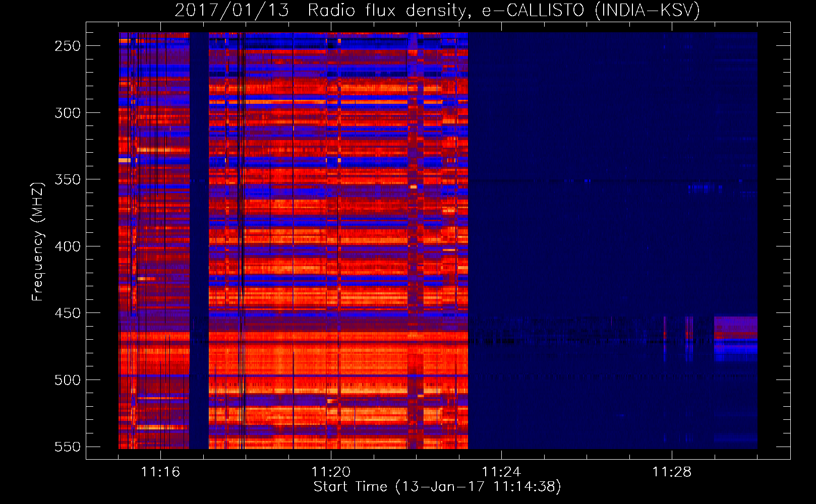The image size is (816, 504).
Task: Click the 450 frequency tick label
Action: (x=68, y=313)
